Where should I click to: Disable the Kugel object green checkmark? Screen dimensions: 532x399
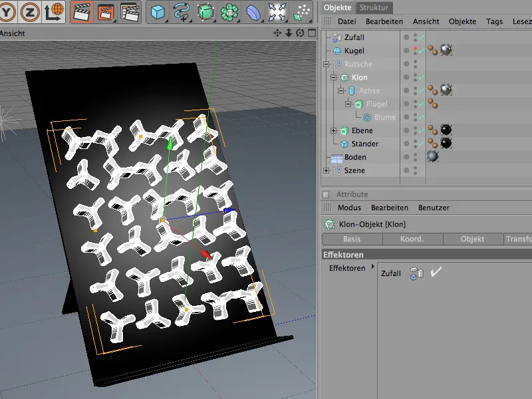tap(422, 51)
